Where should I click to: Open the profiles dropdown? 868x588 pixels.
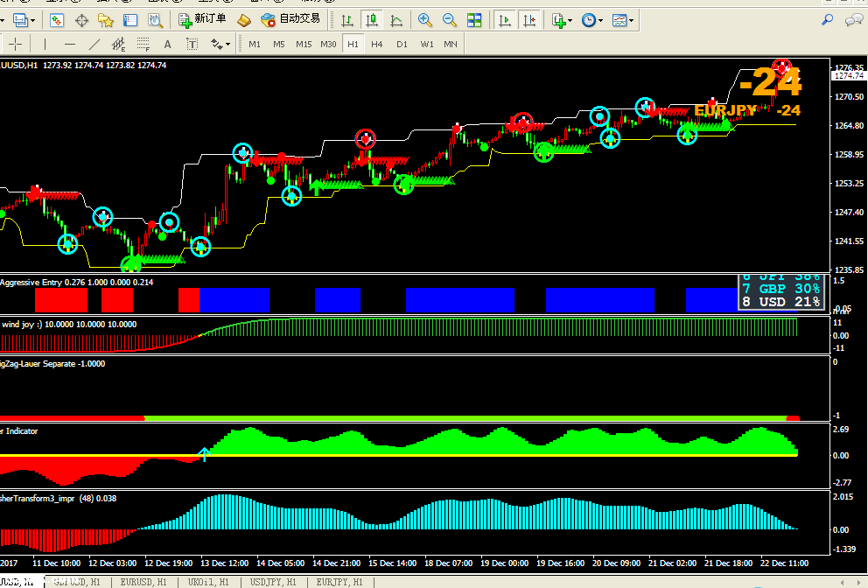(24, 21)
